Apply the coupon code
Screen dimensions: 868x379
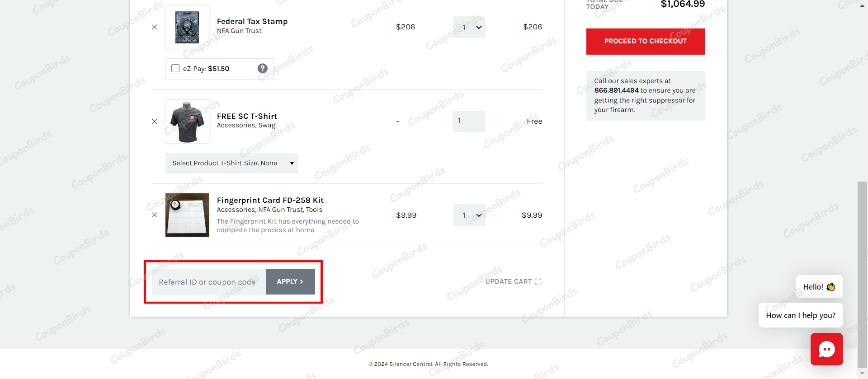[290, 281]
